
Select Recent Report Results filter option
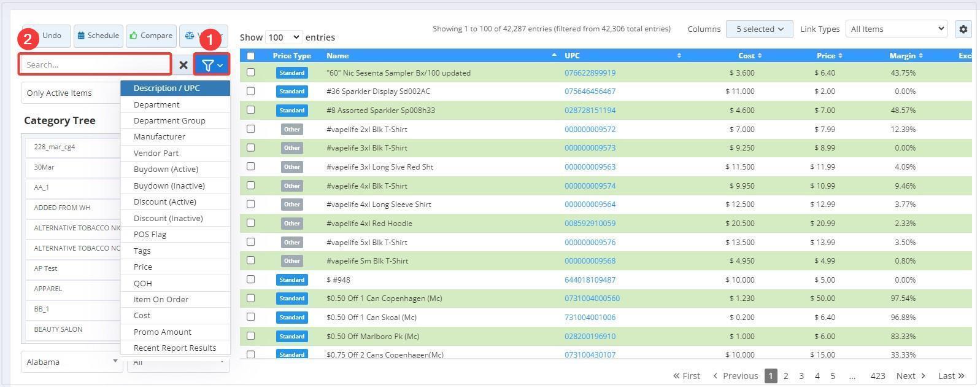coord(175,348)
